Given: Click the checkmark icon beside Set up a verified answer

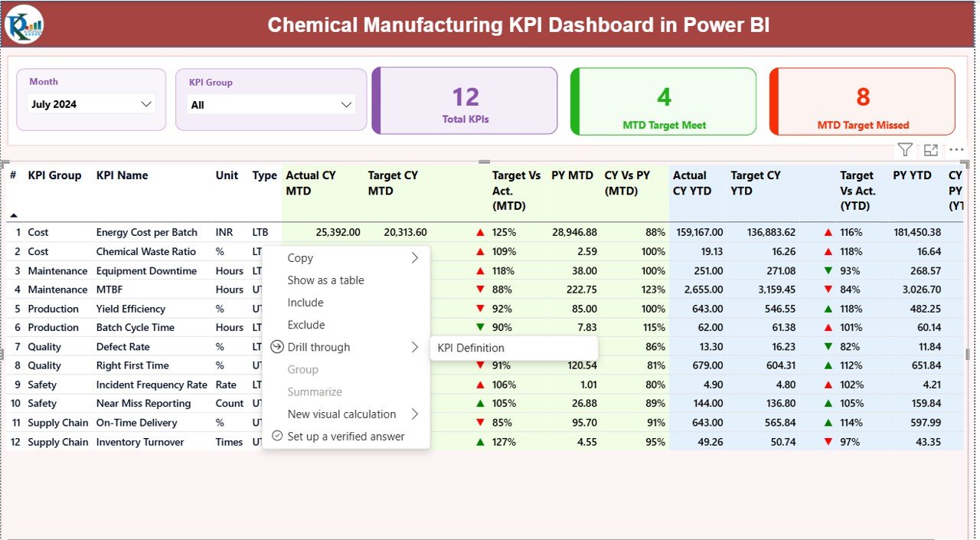Looking at the screenshot, I should [x=277, y=436].
